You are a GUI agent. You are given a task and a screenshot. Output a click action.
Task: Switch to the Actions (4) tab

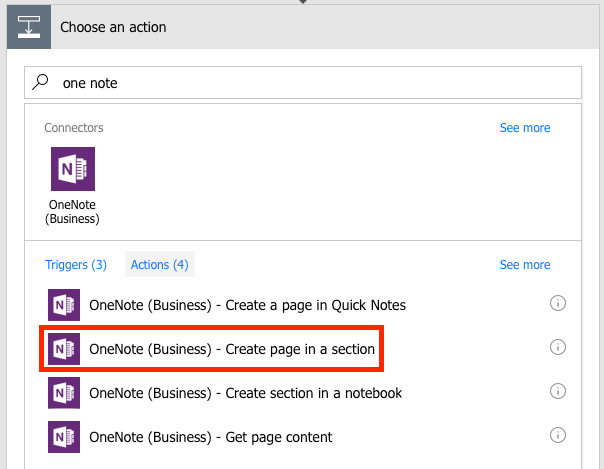159,265
